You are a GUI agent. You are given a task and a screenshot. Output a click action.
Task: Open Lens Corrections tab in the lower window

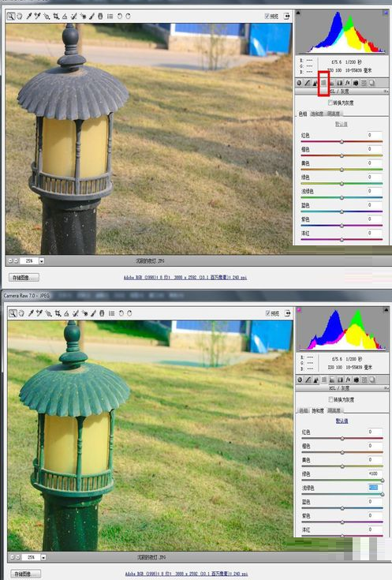coord(340,380)
